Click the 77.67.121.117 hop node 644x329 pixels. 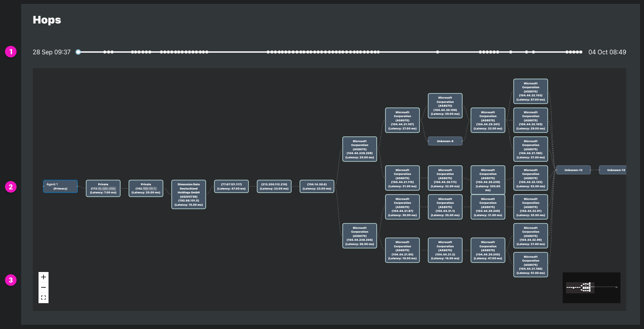(231, 186)
